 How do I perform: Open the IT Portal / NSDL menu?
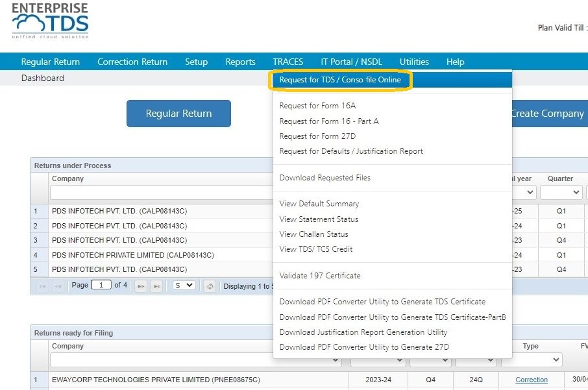(x=351, y=62)
